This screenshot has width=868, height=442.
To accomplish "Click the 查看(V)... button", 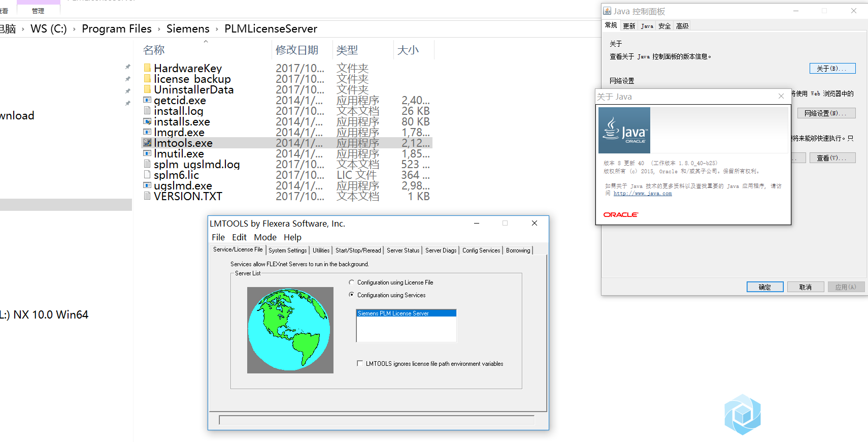I will tap(832, 158).
